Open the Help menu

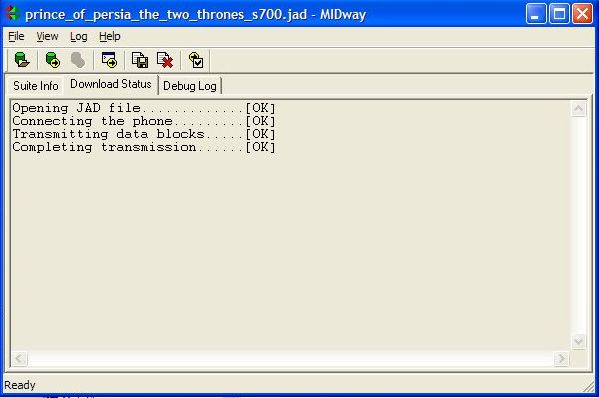point(110,36)
